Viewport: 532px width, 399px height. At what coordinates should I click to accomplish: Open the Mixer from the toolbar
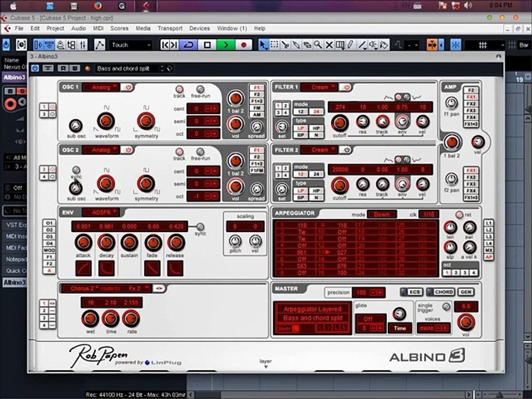83,45
